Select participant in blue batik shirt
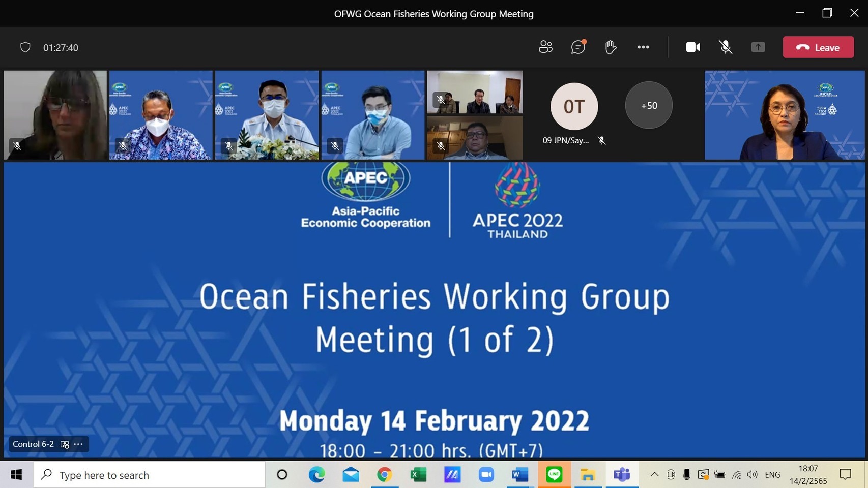The width and height of the screenshot is (868, 488). pos(161,115)
